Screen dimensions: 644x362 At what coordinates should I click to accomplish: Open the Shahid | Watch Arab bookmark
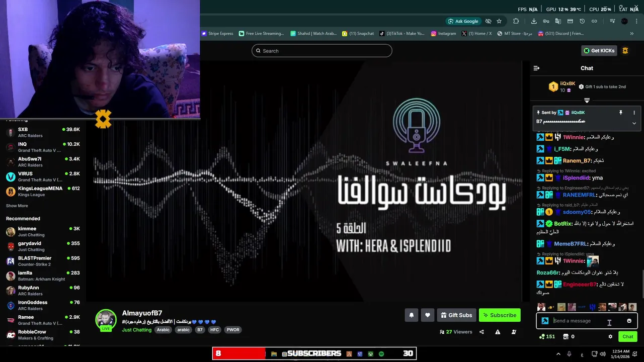pos(313,34)
